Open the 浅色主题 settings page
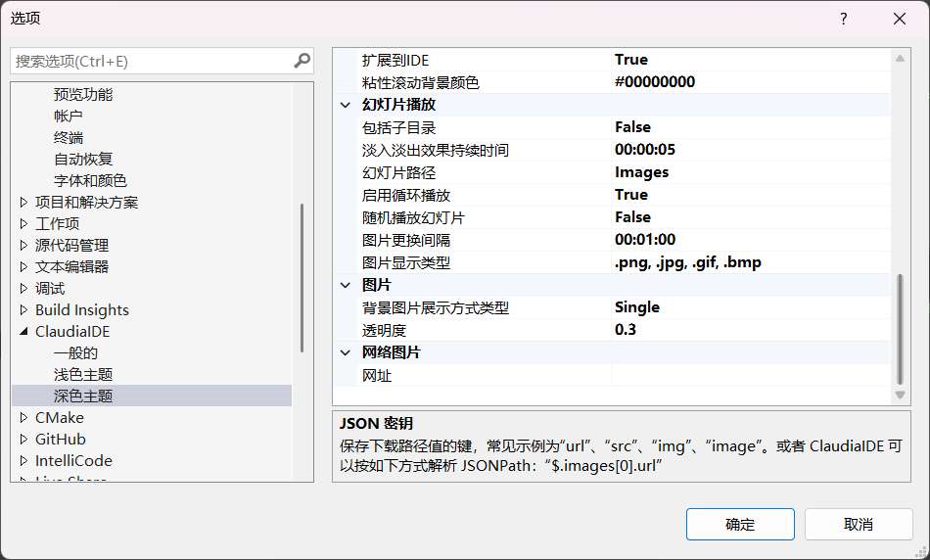Viewport: 930px width, 560px height. point(83,374)
